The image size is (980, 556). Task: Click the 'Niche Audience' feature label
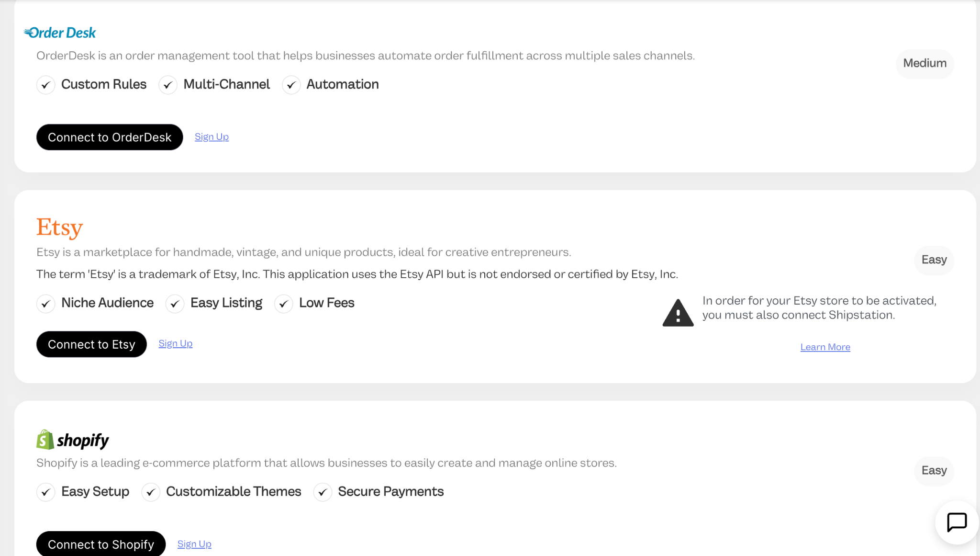click(108, 303)
